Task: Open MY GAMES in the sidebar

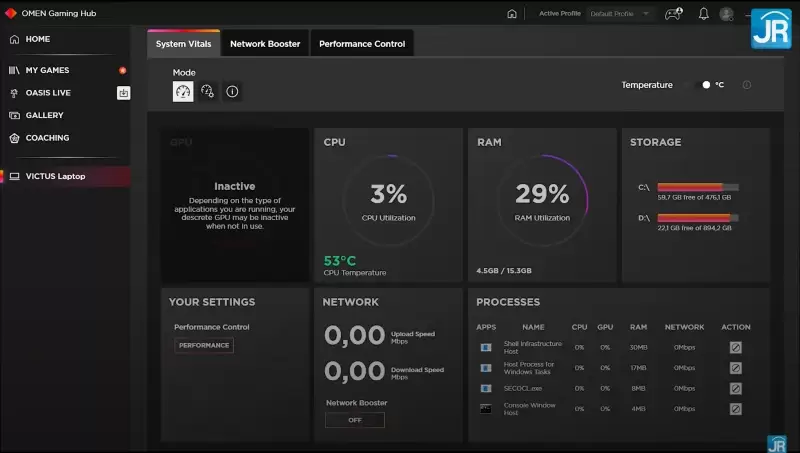Action: coord(47,71)
